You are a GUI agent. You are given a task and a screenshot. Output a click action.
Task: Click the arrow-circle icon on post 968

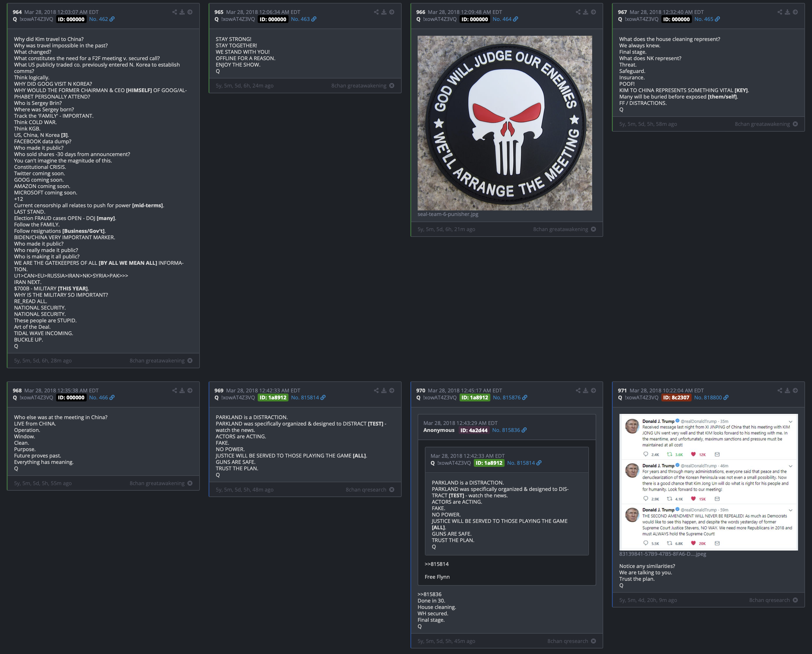(190, 390)
